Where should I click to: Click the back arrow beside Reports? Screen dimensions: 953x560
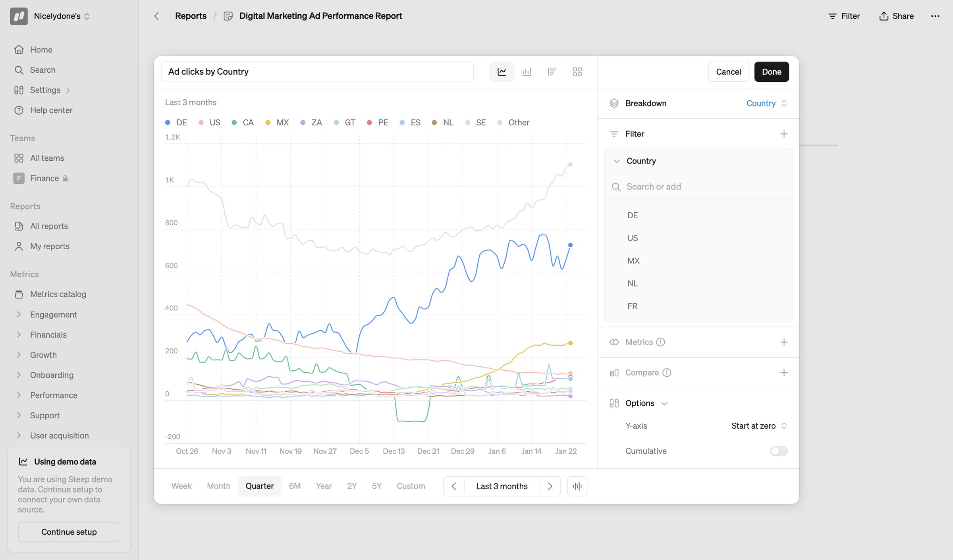coord(156,16)
